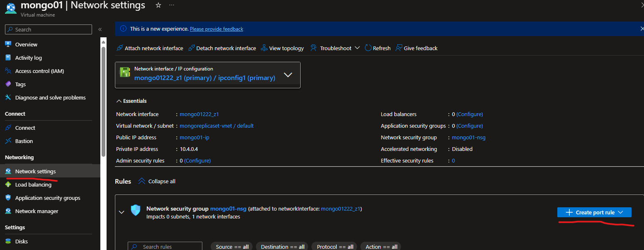Open the Protocol == all filter
Screen dimensions: 644x250
coord(335,247)
